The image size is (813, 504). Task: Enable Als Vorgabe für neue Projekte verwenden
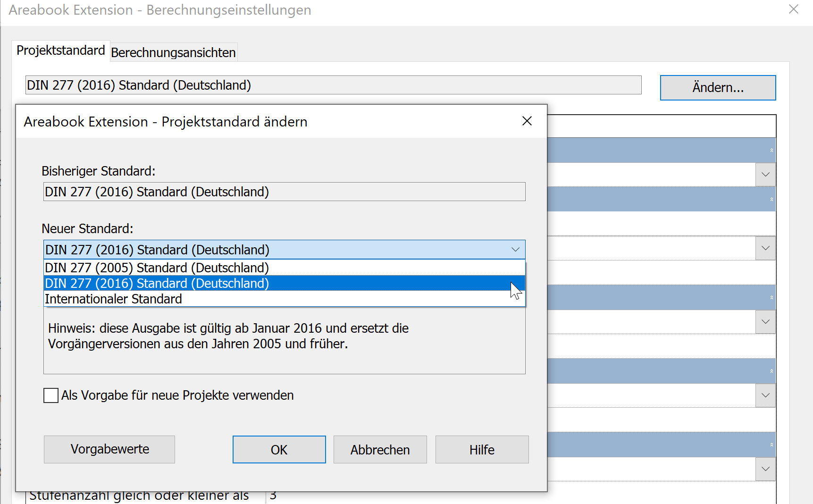50,395
